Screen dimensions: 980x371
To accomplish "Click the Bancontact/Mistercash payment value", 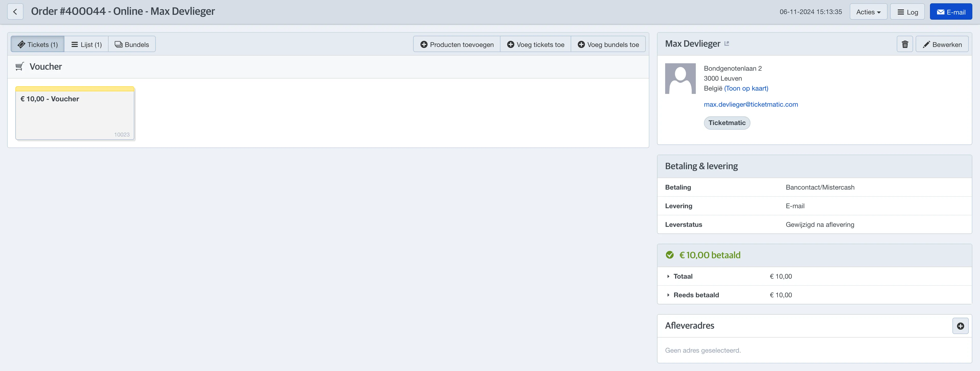I will (x=820, y=187).
